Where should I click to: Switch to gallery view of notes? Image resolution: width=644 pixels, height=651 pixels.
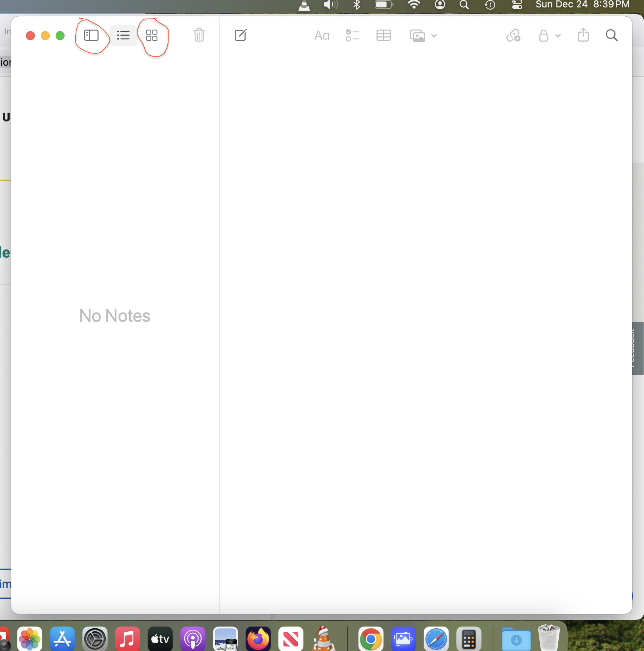point(152,35)
